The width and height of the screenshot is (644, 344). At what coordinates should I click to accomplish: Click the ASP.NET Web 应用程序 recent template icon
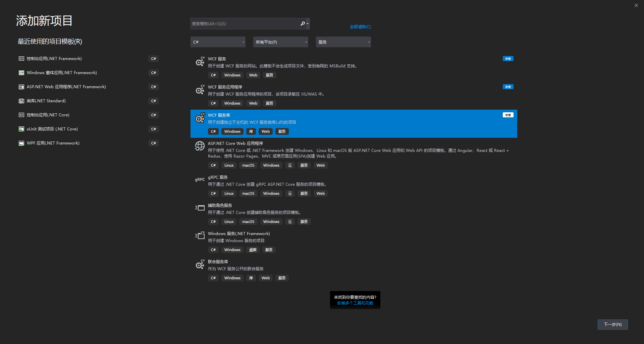click(x=21, y=87)
